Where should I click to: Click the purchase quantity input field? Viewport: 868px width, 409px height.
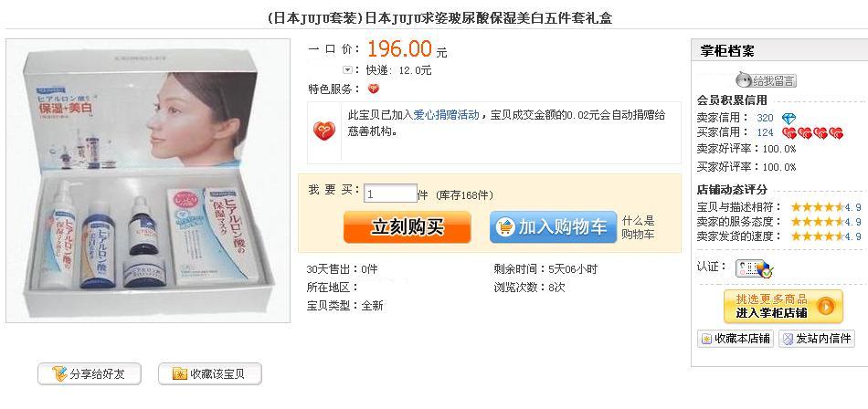pyautogui.click(x=390, y=194)
